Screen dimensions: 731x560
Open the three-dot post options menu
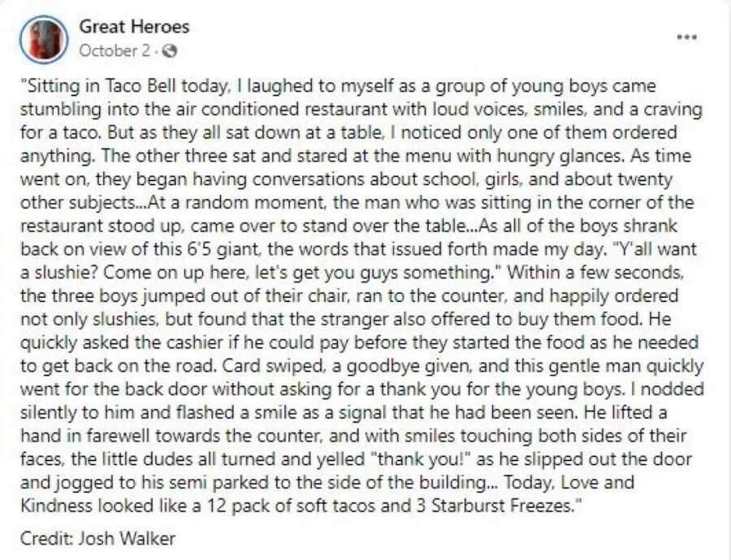point(687,37)
